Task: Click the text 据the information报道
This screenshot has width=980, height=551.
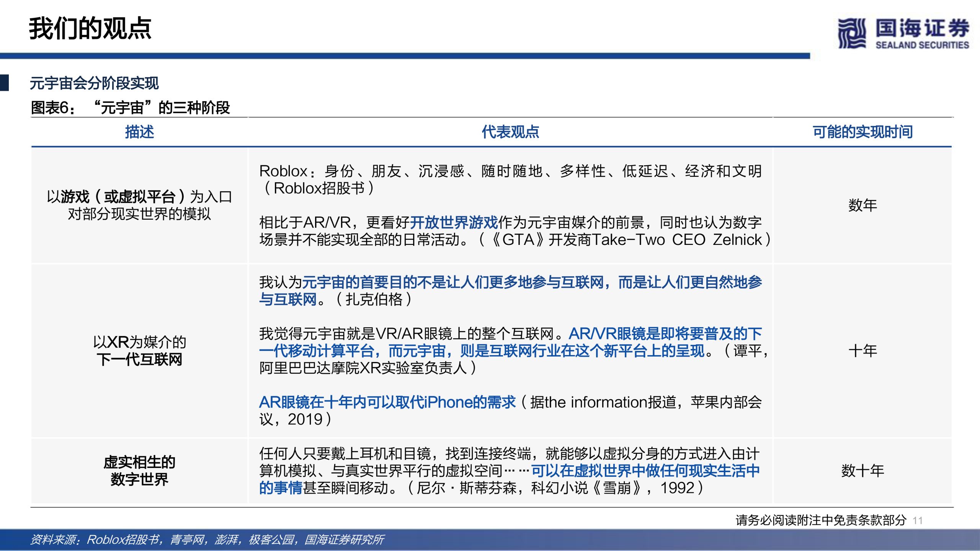Action: pyautogui.click(x=603, y=402)
